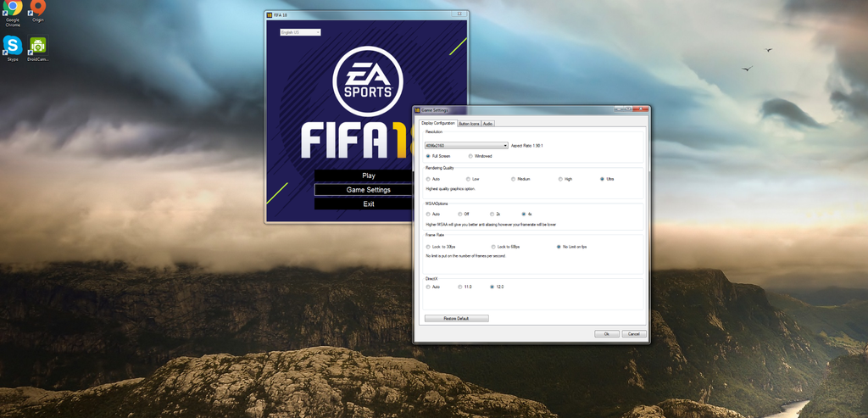
Task: Click the Rendering Quality group label
Action: coord(440,168)
